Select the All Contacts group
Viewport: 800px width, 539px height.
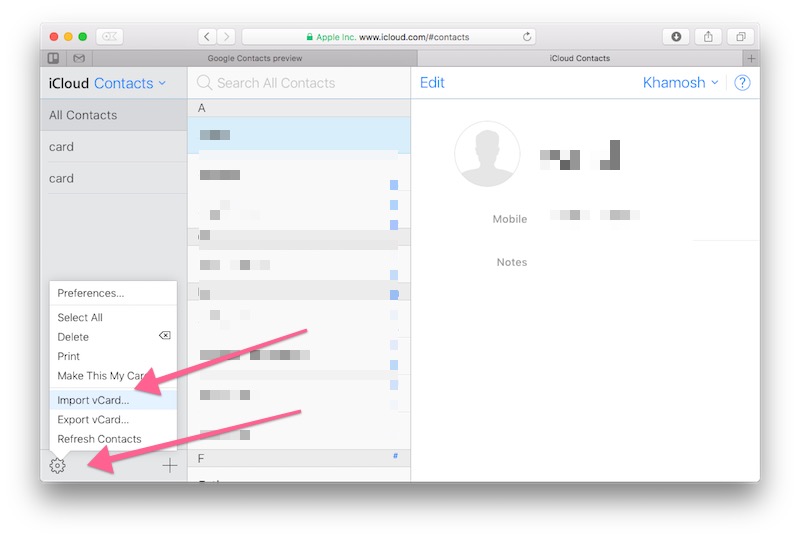pos(83,115)
